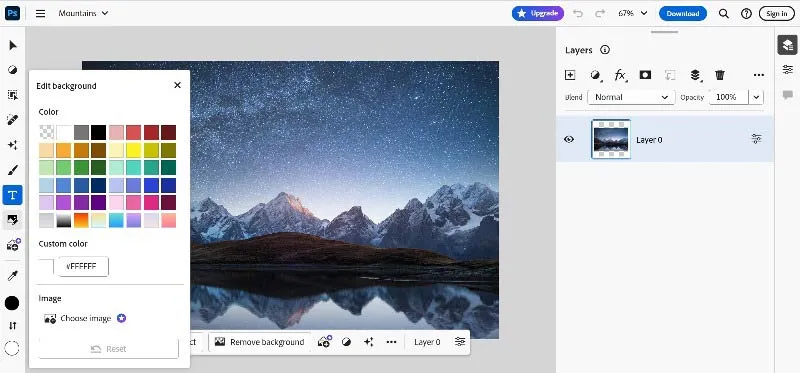Select the Brush tool

click(x=13, y=170)
